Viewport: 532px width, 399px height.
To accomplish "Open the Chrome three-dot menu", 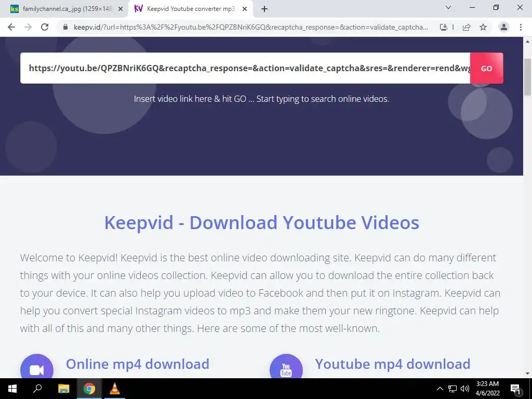I will (x=521, y=27).
